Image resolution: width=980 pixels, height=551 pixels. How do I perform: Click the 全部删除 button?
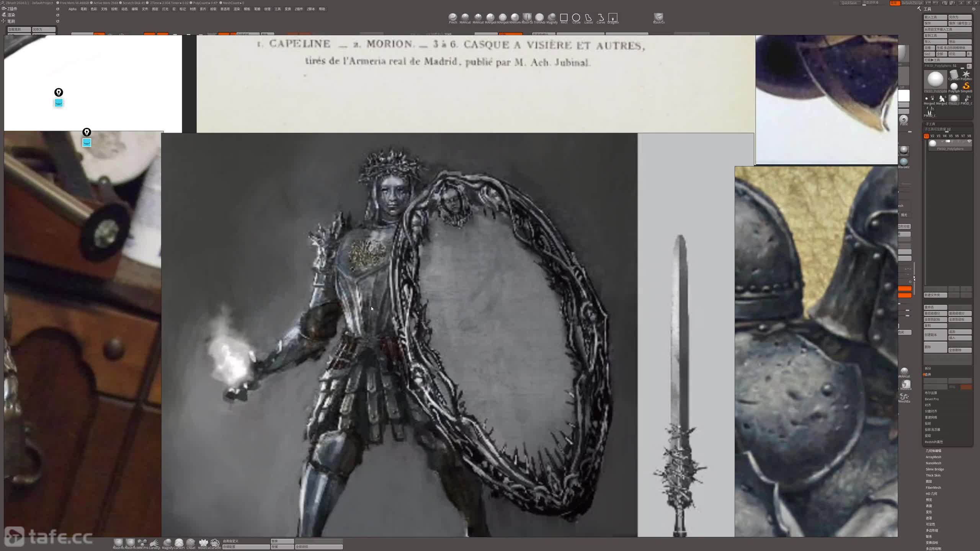point(960,350)
